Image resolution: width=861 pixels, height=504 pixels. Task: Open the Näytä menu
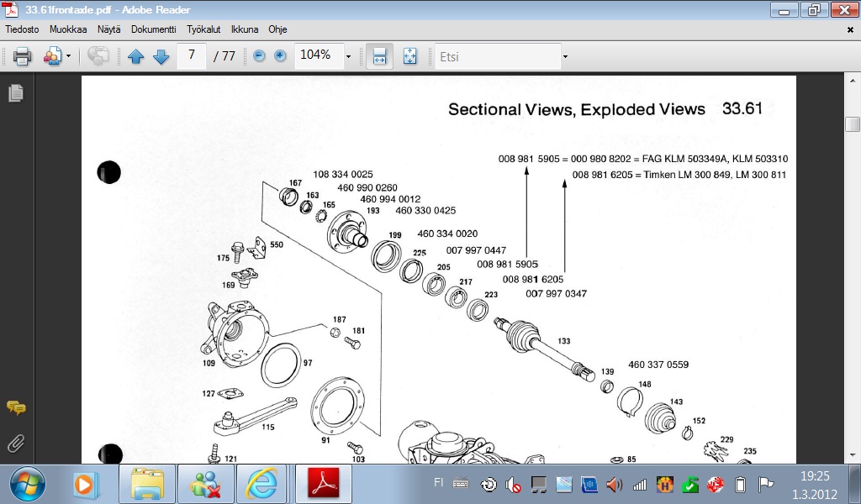(108, 29)
